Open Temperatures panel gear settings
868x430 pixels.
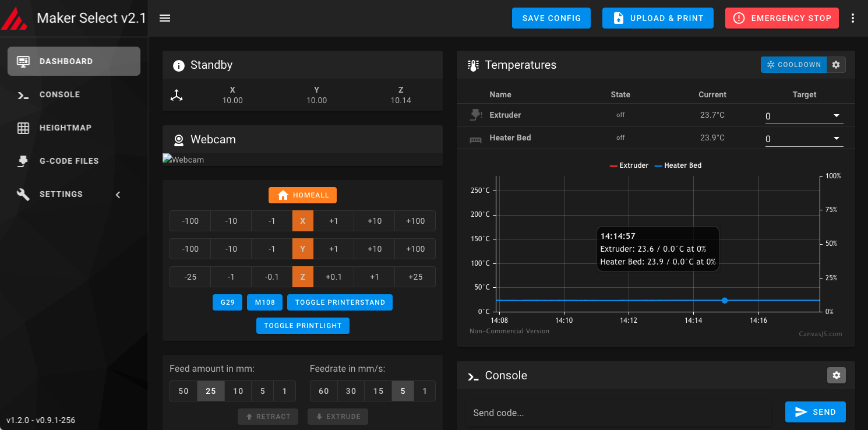coord(836,65)
